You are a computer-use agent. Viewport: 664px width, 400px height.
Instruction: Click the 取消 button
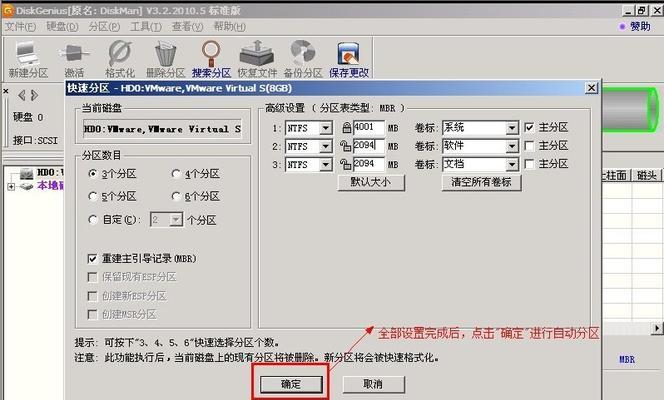[373, 384]
